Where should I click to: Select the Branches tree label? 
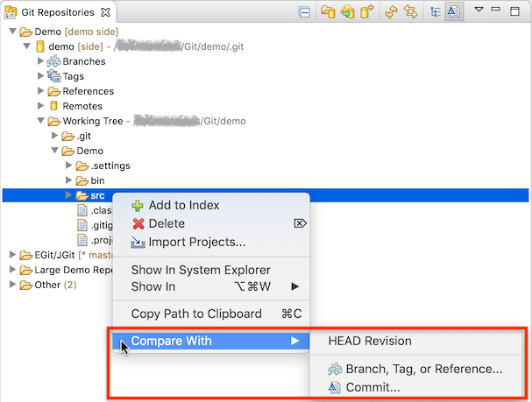84,61
